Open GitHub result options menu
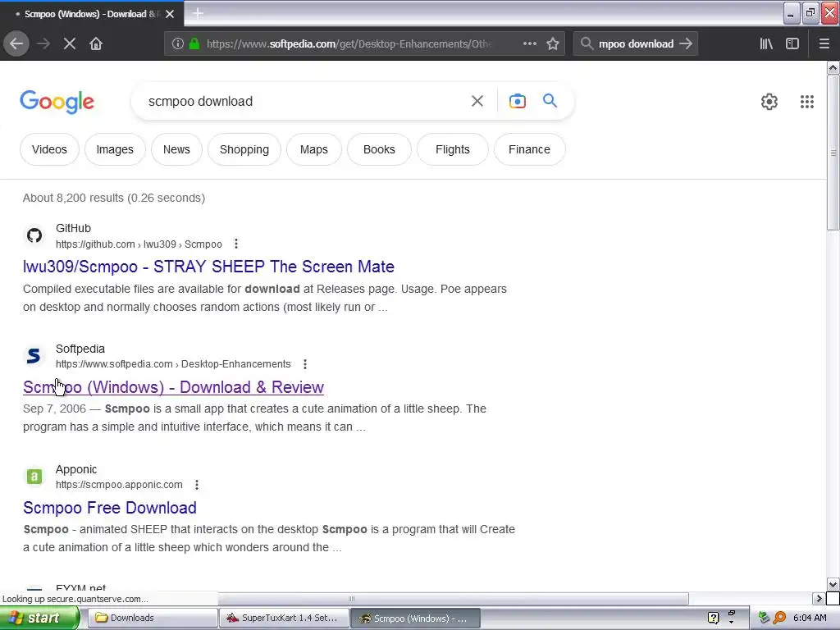This screenshot has height=630, width=840. 236,244
